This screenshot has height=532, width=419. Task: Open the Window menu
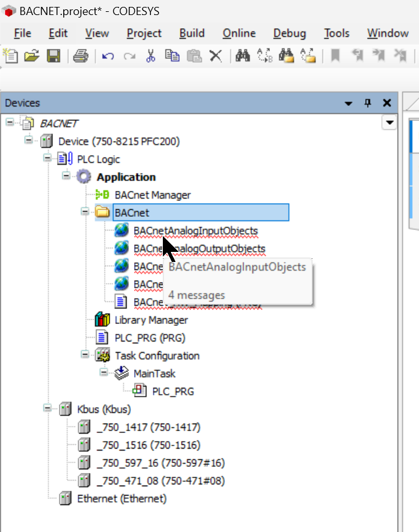[x=388, y=33]
